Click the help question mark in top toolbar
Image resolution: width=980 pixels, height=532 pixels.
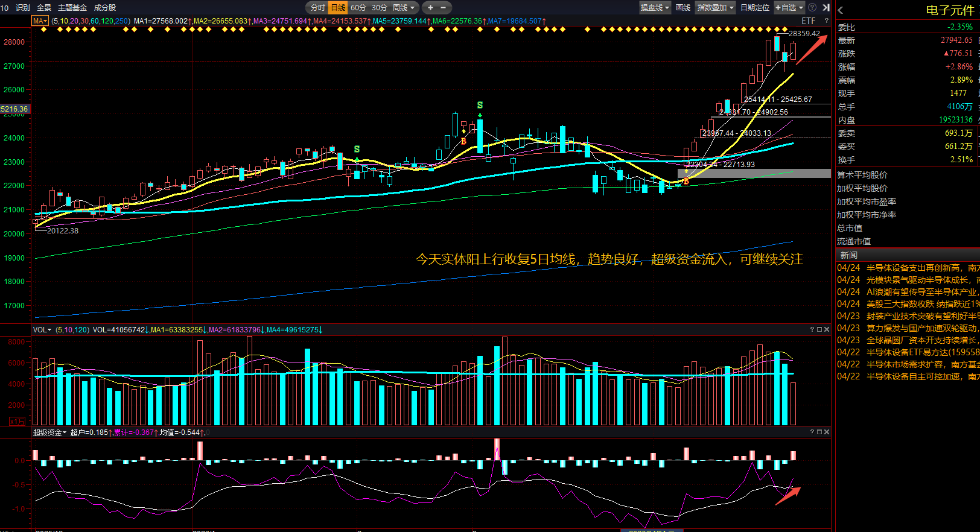point(812,8)
